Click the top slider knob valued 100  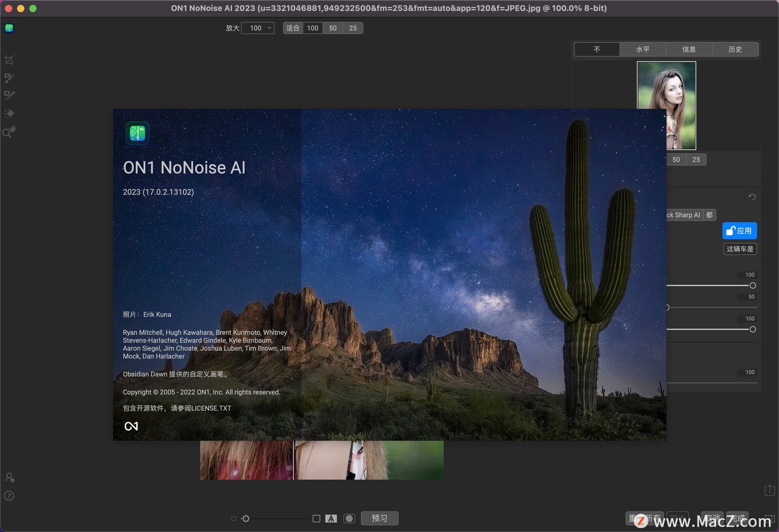click(753, 286)
